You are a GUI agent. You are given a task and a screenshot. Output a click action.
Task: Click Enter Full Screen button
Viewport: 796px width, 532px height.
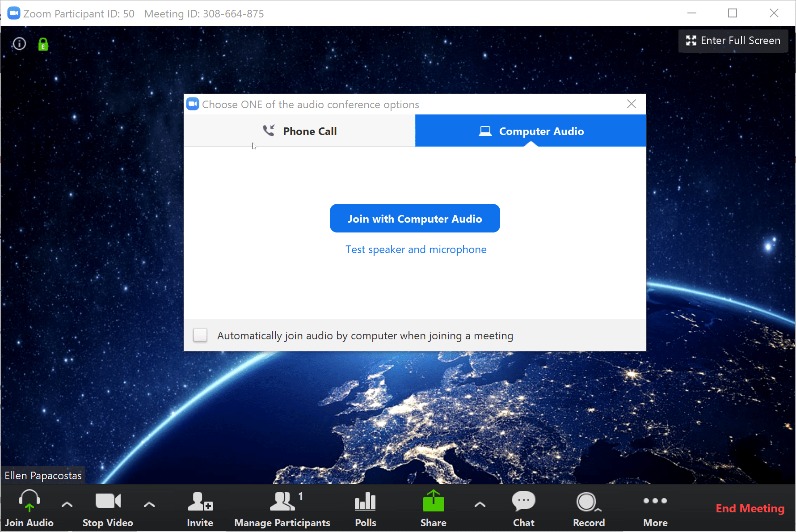[733, 41]
